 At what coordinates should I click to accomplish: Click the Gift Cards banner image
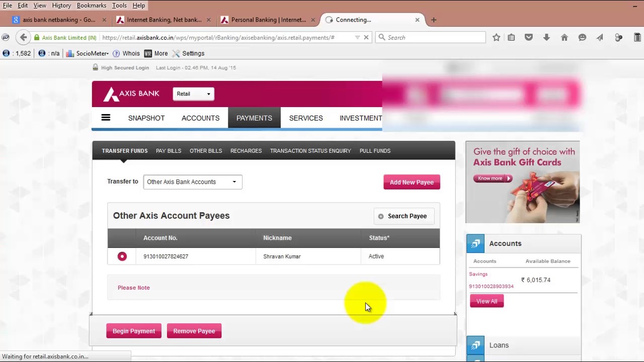pos(523,182)
